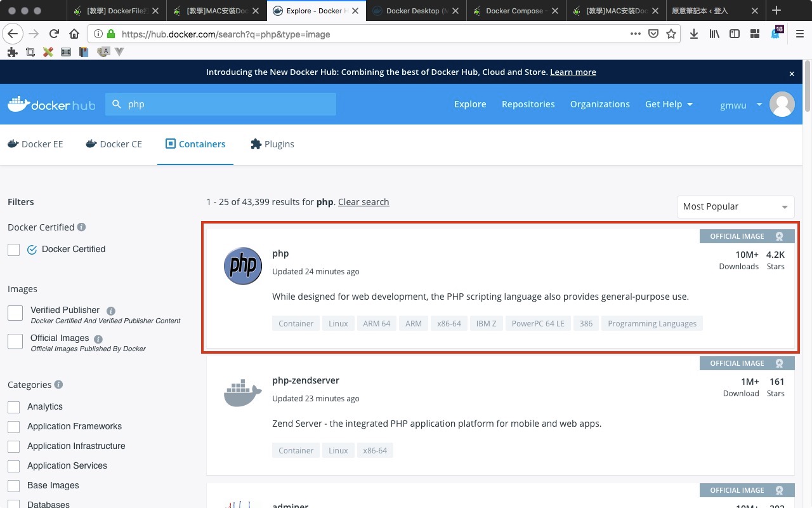
Task: Click the Learn more banner link
Action: (573, 72)
